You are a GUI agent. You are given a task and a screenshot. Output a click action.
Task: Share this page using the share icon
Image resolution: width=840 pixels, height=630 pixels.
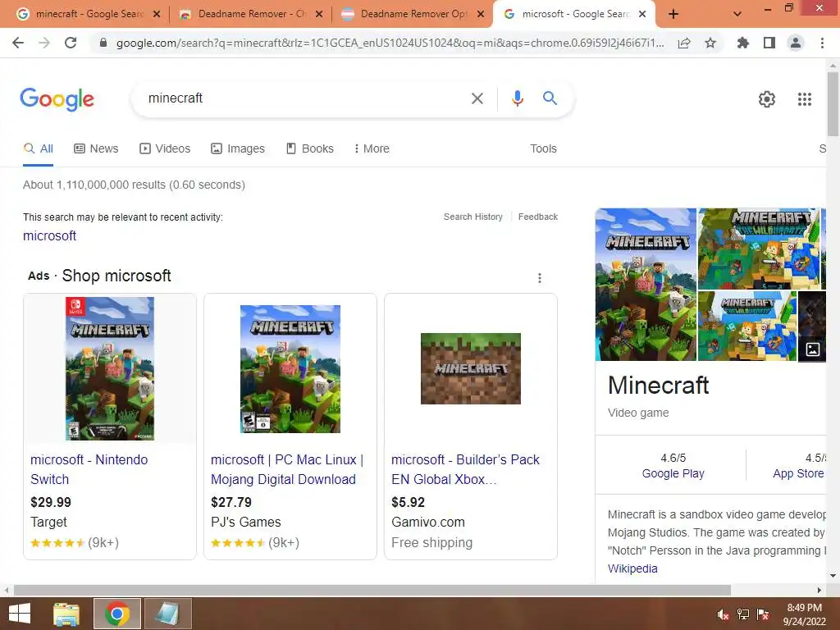pos(684,43)
